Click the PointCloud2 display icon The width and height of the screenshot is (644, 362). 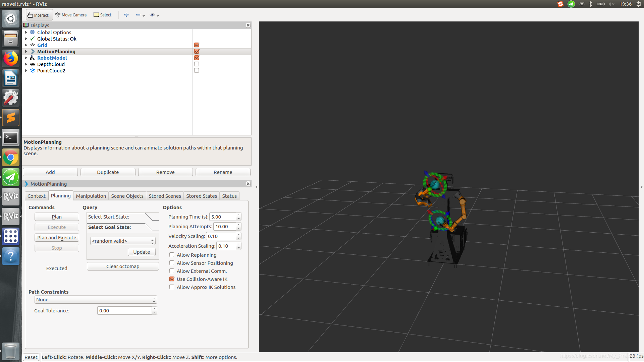(32, 71)
